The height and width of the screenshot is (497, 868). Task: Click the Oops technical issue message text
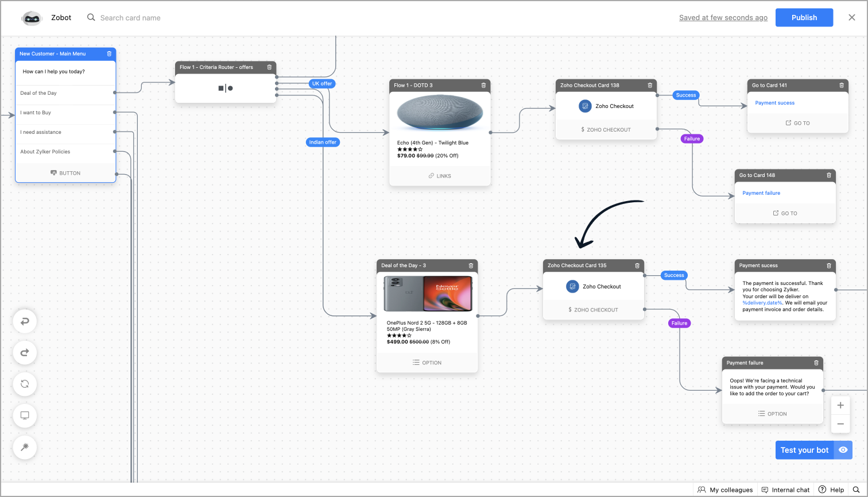click(x=772, y=387)
